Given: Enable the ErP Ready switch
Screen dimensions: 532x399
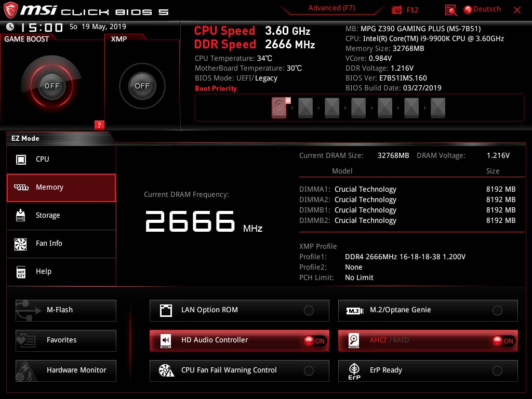Looking at the screenshot, I should [x=497, y=371].
